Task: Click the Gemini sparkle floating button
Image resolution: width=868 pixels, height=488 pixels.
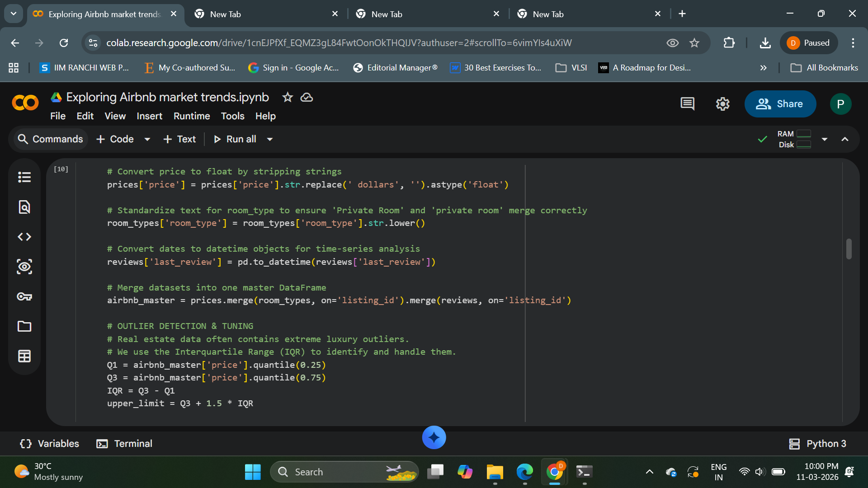Action: 434,437
